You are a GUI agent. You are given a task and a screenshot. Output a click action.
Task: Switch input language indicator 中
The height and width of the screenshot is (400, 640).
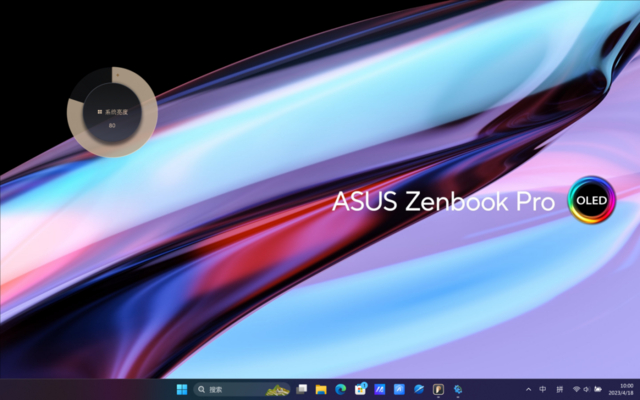[x=543, y=389]
